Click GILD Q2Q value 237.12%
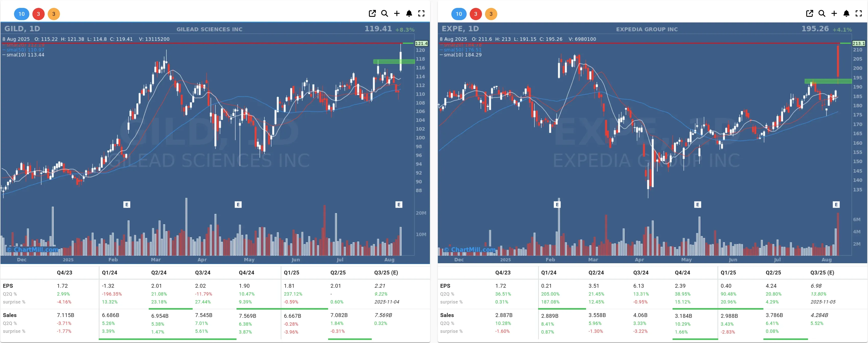The image size is (868, 343). click(293, 294)
